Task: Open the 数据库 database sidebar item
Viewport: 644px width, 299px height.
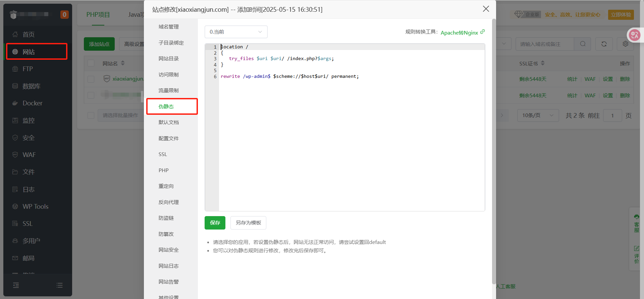Action: coord(31,86)
